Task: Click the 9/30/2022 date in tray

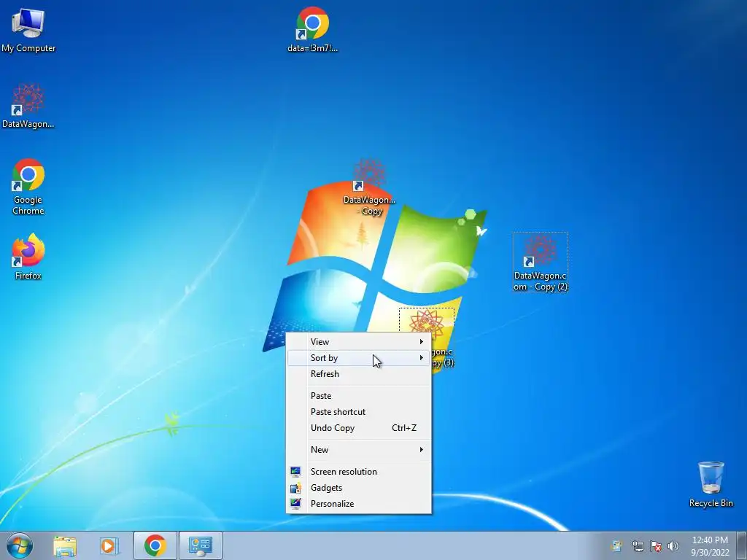Action: click(710, 553)
